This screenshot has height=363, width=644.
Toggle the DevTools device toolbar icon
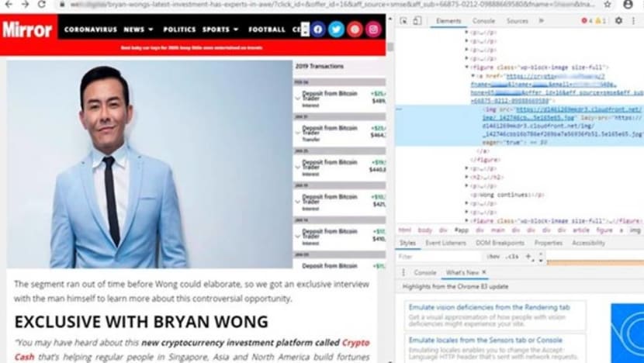pos(417,20)
